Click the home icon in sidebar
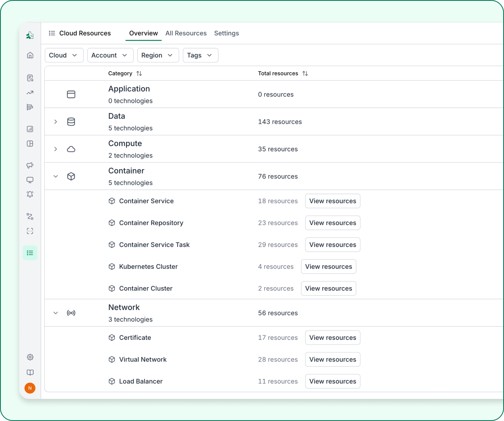The image size is (504, 421). pos(30,55)
